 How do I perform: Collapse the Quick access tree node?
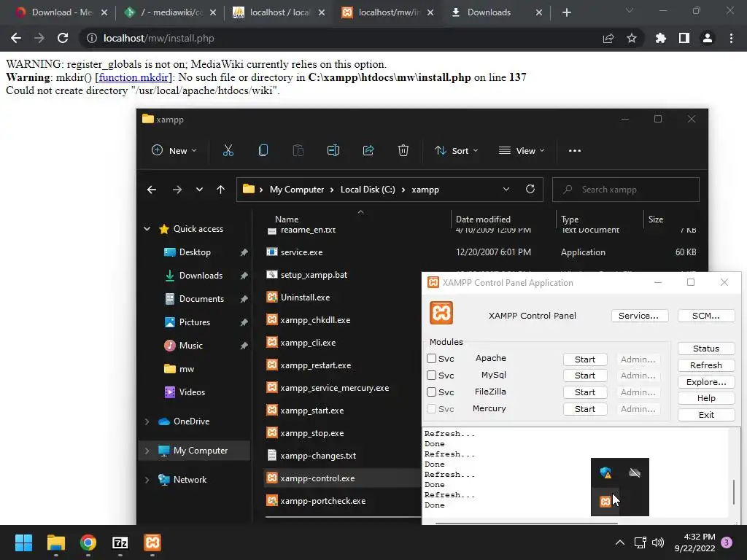tap(147, 229)
